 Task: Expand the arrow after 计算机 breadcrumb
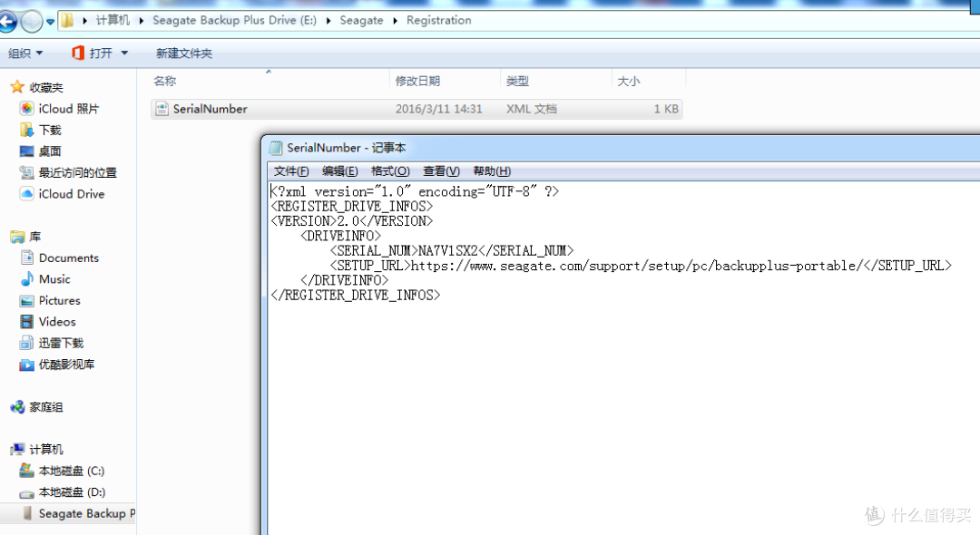click(142, 21)
